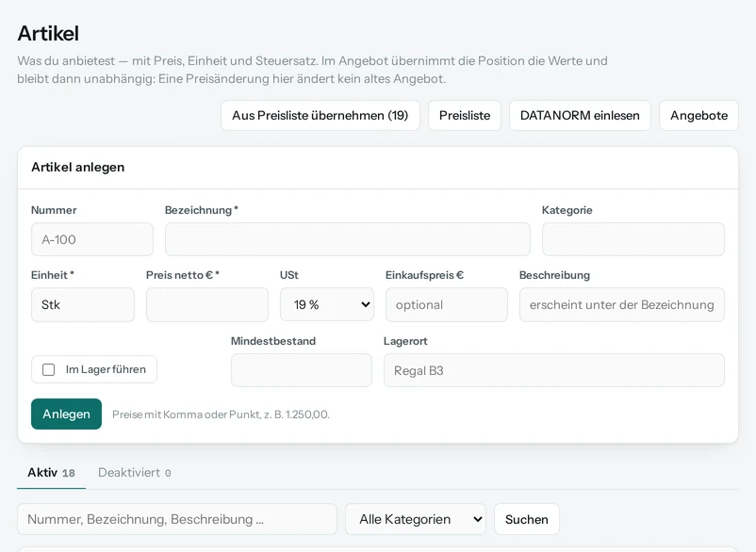Click the hint 'Preise mit Komma oder Punkt'
756x552 pixels.
(x=221, y=414)
